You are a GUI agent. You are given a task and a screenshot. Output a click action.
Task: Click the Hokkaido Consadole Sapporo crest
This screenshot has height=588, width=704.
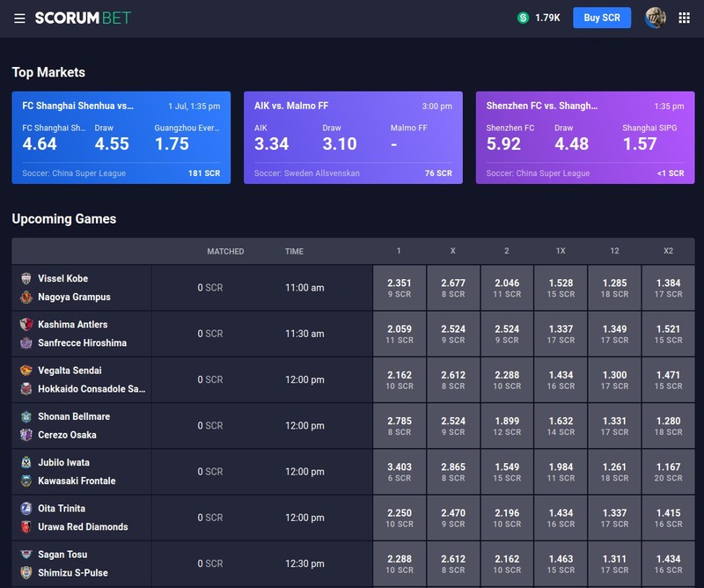point(26,389)
